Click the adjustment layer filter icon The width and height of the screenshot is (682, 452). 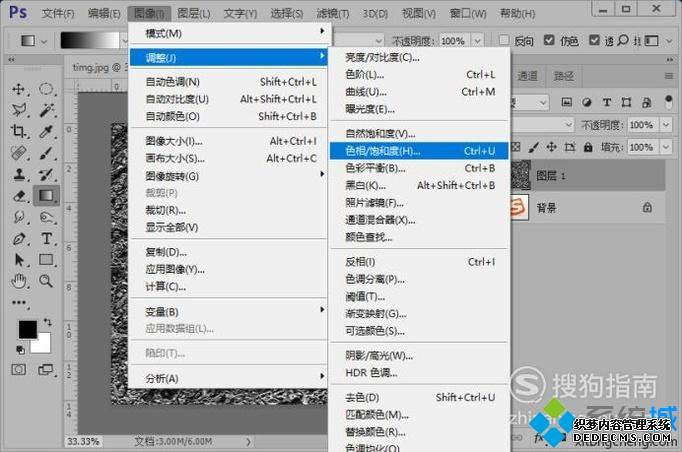(586, 102)
